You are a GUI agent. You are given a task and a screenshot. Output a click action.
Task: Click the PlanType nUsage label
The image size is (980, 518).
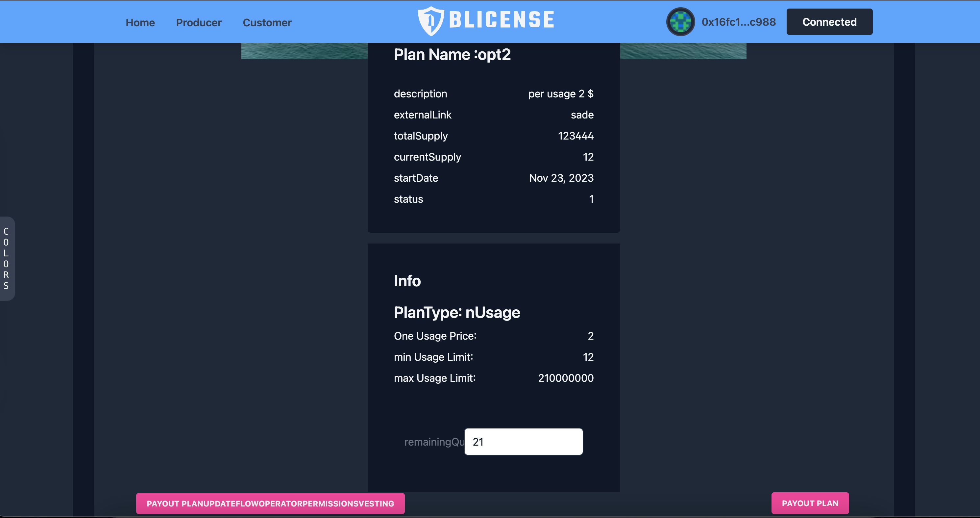tap(457, 312)
